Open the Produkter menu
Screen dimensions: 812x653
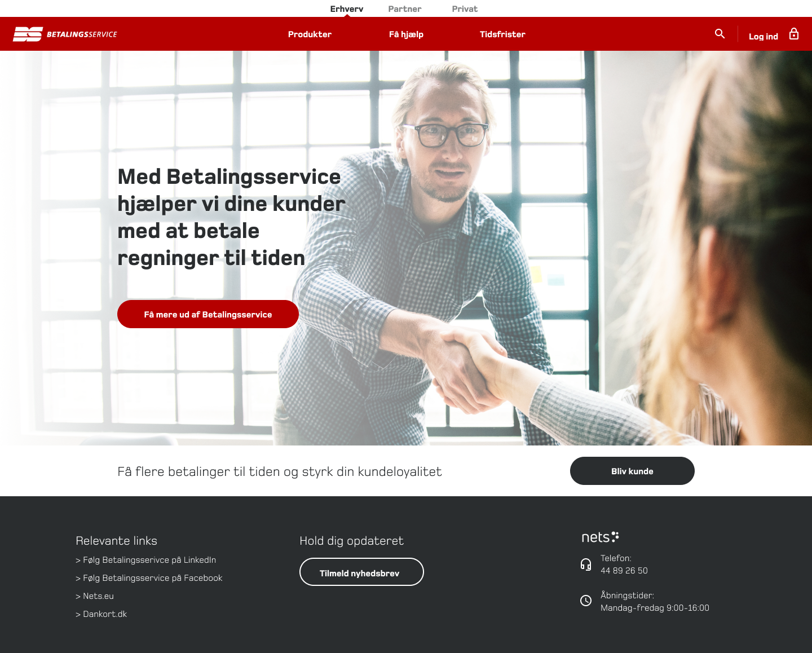point(310,34)
